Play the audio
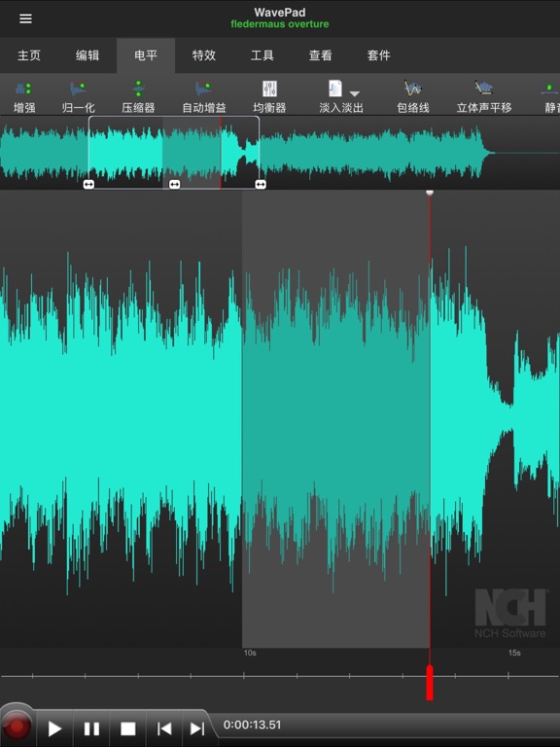 click(x=54, y=729)
